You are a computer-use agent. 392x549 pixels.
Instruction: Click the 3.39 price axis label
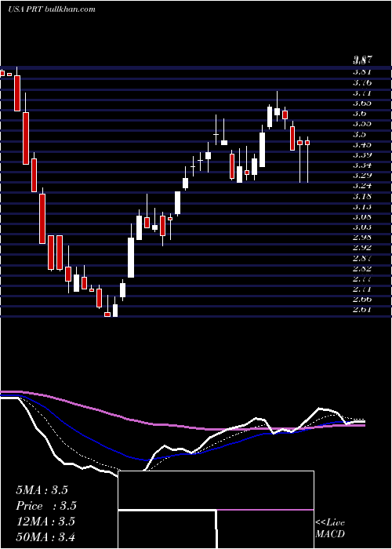(x=362, y=155)
